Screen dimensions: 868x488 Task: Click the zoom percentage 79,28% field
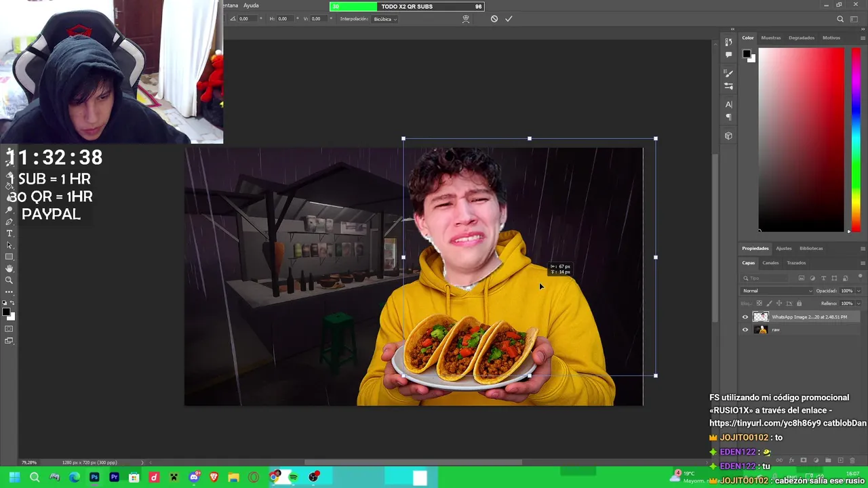point(29,462)
